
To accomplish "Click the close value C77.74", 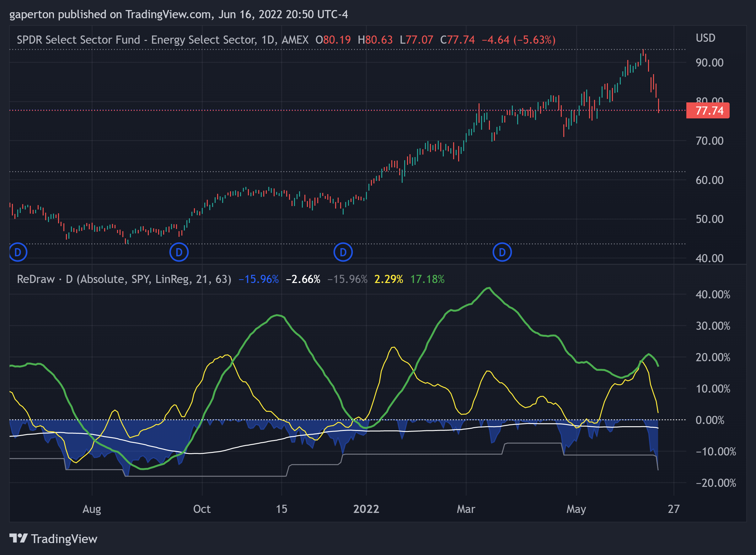I will tap(457, 40).
